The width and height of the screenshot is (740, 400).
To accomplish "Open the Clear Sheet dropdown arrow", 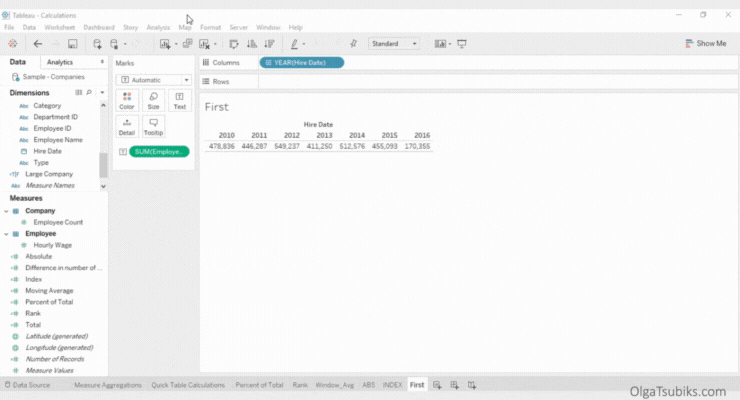I will pyautogui.click(x=215, y=44).
